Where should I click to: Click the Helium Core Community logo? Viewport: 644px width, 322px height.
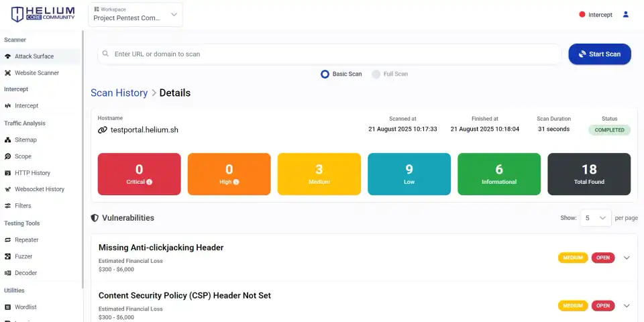tap(42, 14)
